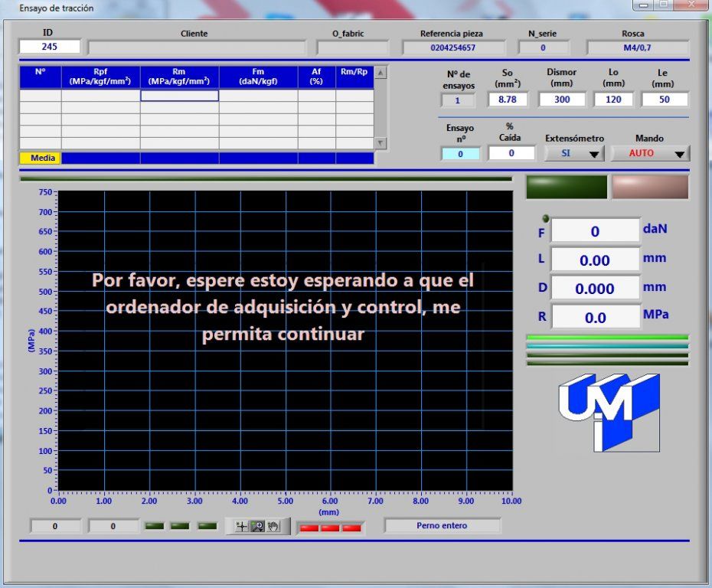Click the (MPa) vertical axis title
This screenshot has width=712, height=588.
point(31,341)
